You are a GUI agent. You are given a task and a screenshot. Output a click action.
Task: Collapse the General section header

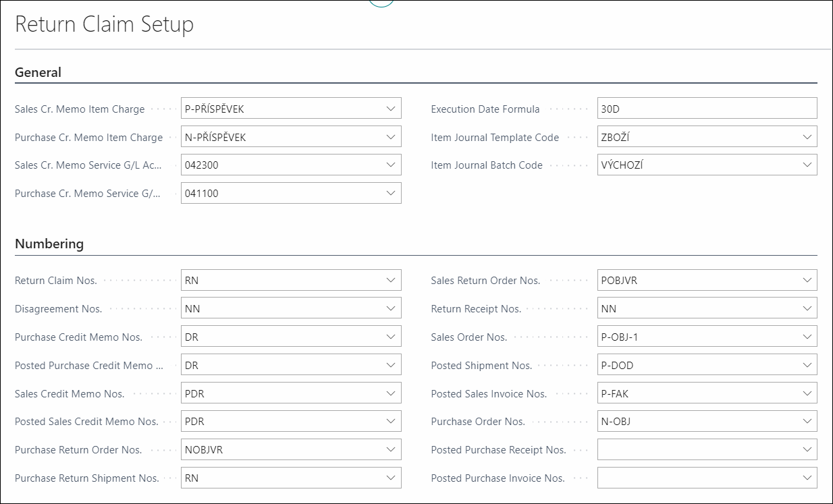click(38, 72)
